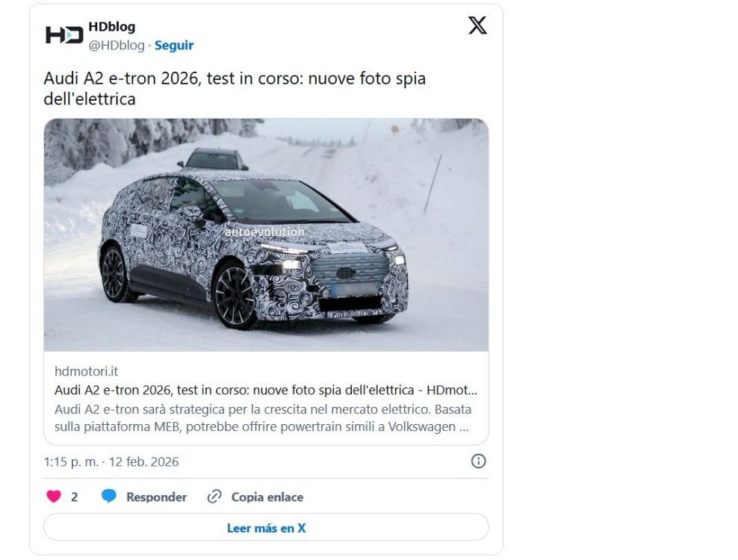Image resolution: width=738 pixels, height=560 pixels.
Task: Click the hdmotori.it domain label
Action: coord(87,371)
